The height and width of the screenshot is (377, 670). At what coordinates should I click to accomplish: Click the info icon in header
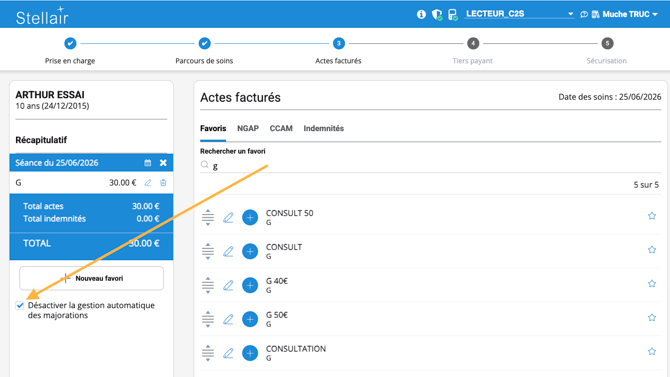[421, 15]
